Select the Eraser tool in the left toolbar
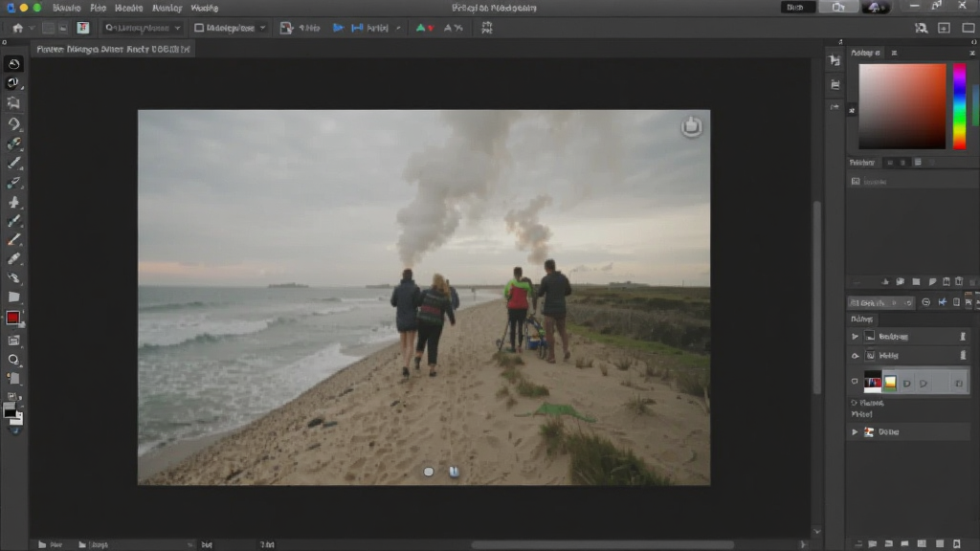This screenshot has height=551, width=980. (x=13, y=258)
